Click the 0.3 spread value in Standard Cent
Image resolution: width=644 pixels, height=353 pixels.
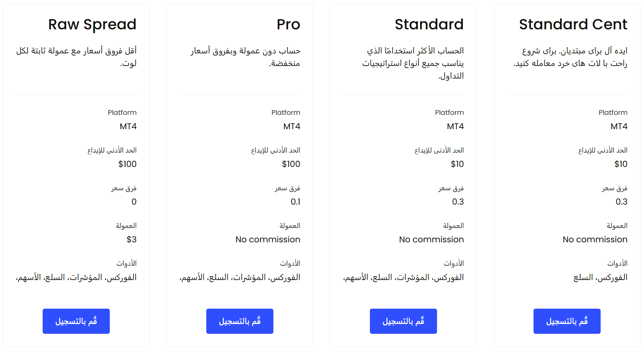(622, 202)
